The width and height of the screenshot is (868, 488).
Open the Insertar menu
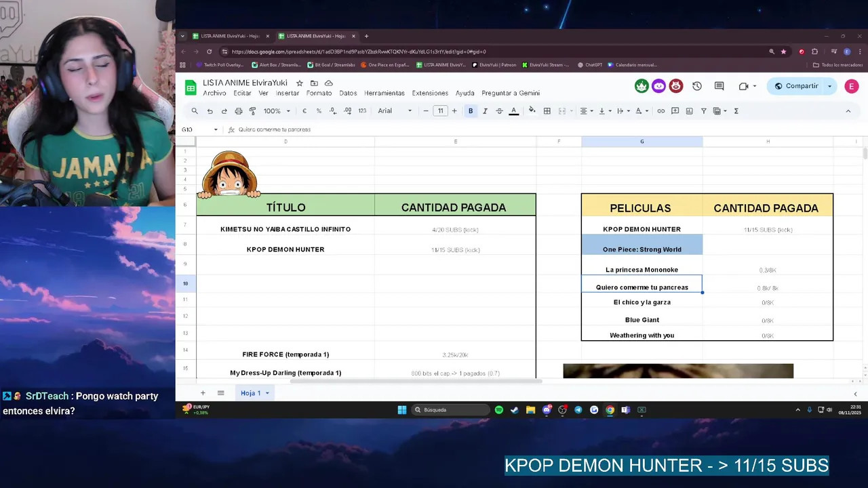point(288,94)
